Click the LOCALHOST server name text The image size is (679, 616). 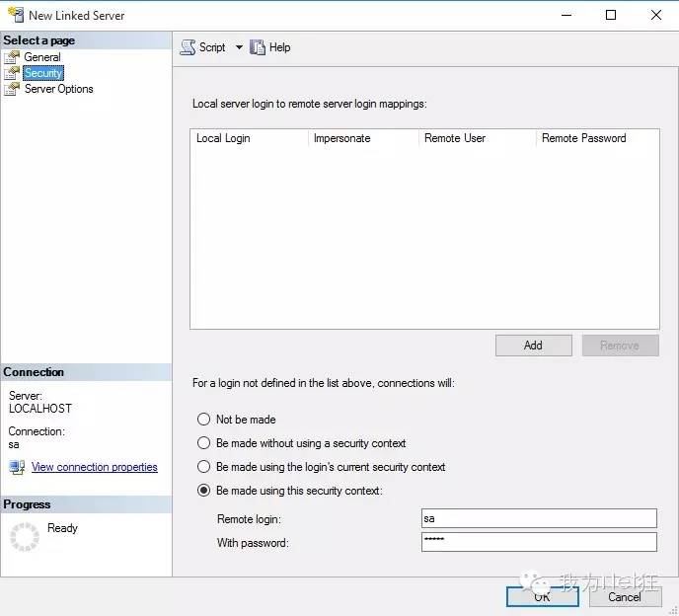[x=40, y=409]
